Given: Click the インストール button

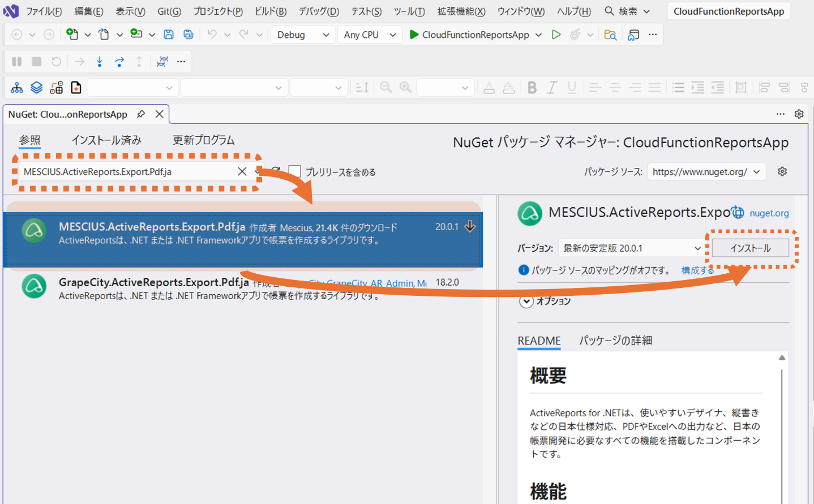Looking at the screenshot, I should pyautogui.click(x=751, y=248).
